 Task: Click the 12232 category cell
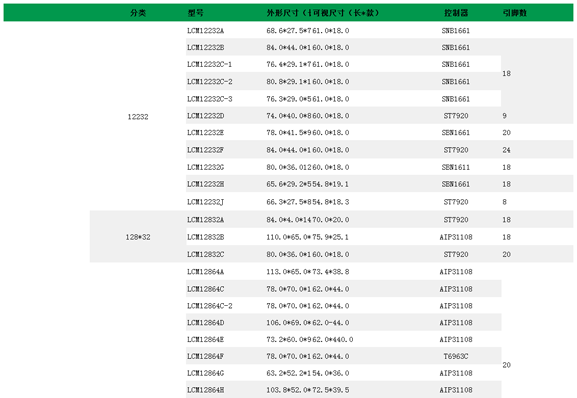point(138,117)
